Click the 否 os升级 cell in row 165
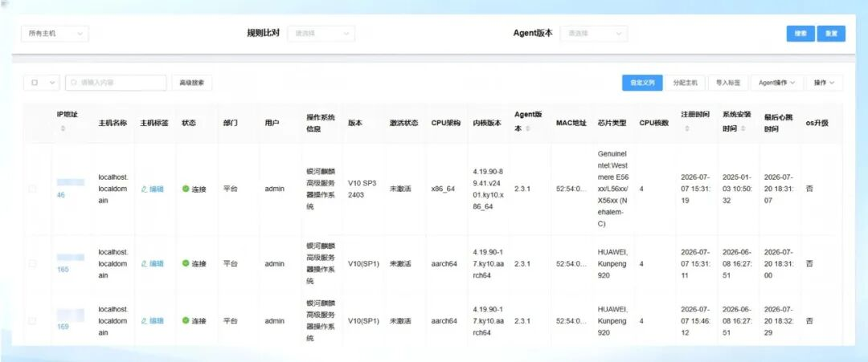Image resolution: width=868 pixels, height=362 pixels. tap(809, 263)
